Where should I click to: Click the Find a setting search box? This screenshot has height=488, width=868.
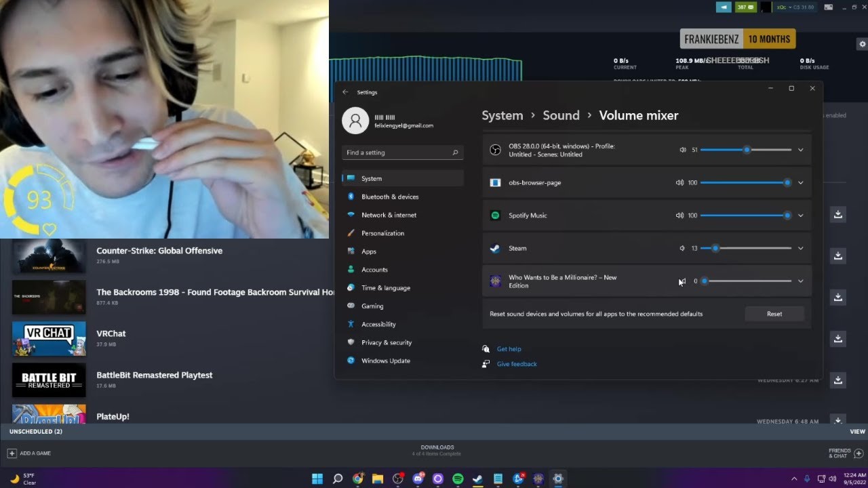(x=403, y=152)
